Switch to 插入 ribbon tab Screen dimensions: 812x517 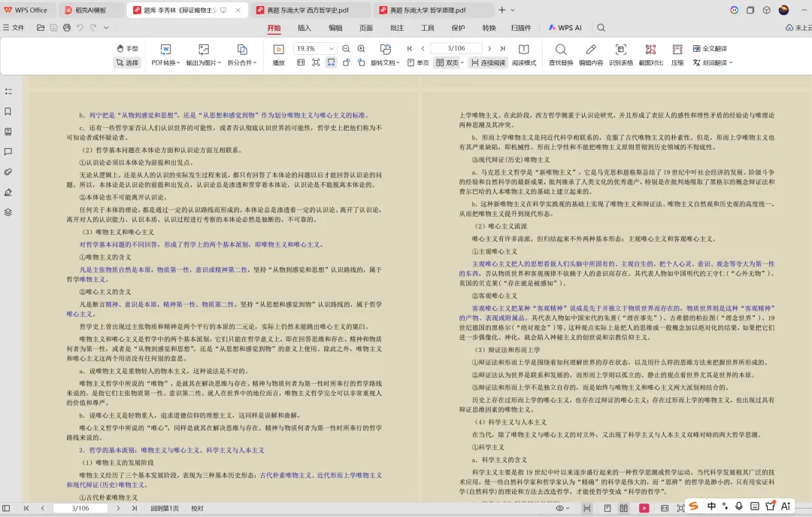pyautogui.click(x=304, y=28)
